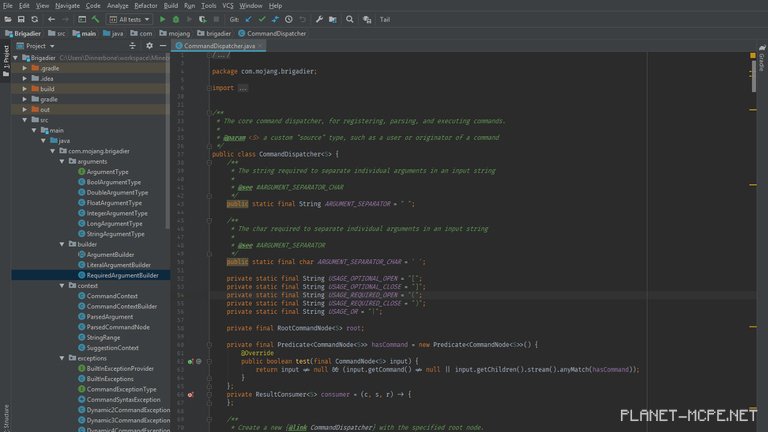The height and width of the screenshot is (432, 768).
Task: Click the green Run button in toolbar
Action: [x=162, y=19]
